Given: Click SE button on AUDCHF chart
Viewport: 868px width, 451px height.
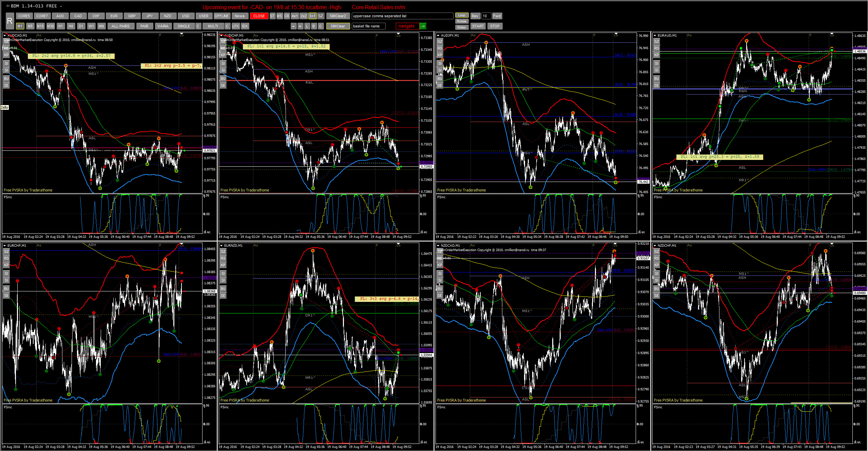Looking at the screenshot, I should pos(223,85).
